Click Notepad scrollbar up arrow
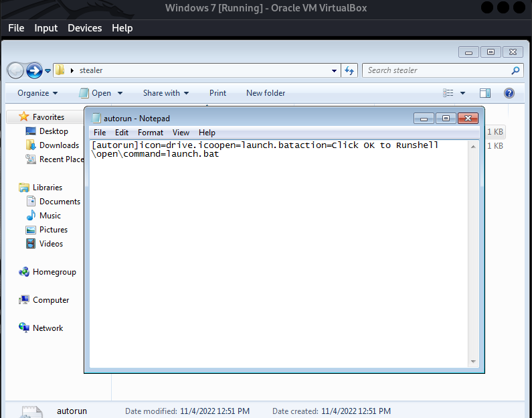532x418 pixels. [x=473, y=146]
